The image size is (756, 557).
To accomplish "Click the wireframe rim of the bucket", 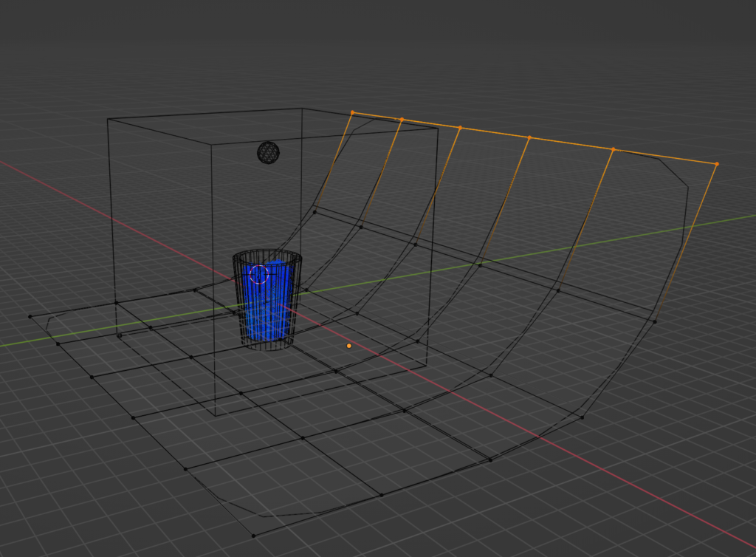I will [267, 255].
